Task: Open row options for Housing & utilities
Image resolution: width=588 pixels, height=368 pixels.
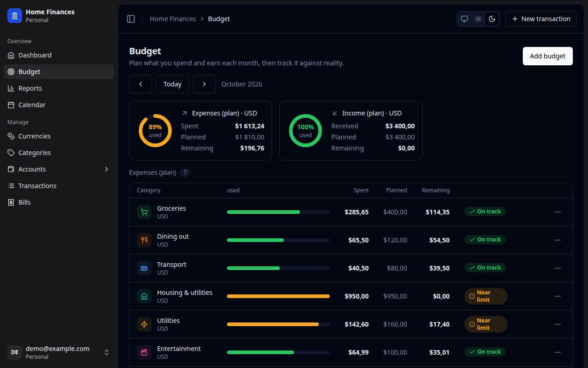Action: click(558, 296)
